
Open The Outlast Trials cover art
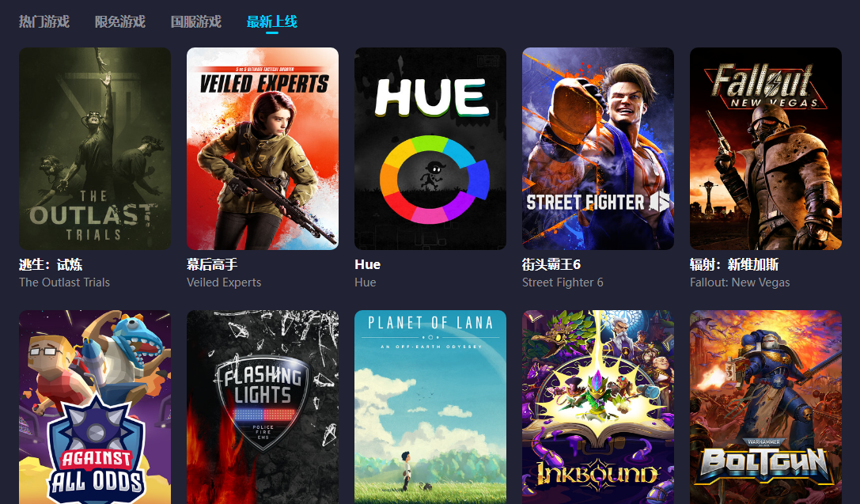pos(95,149)
